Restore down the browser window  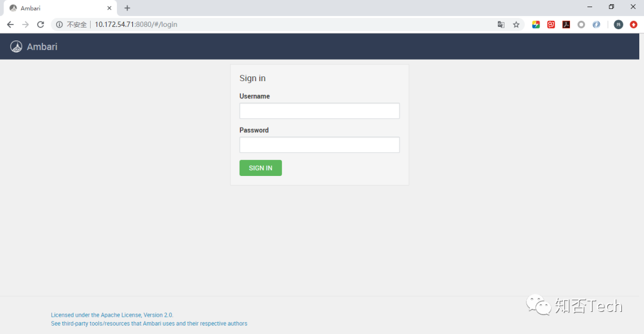[612, 7]
